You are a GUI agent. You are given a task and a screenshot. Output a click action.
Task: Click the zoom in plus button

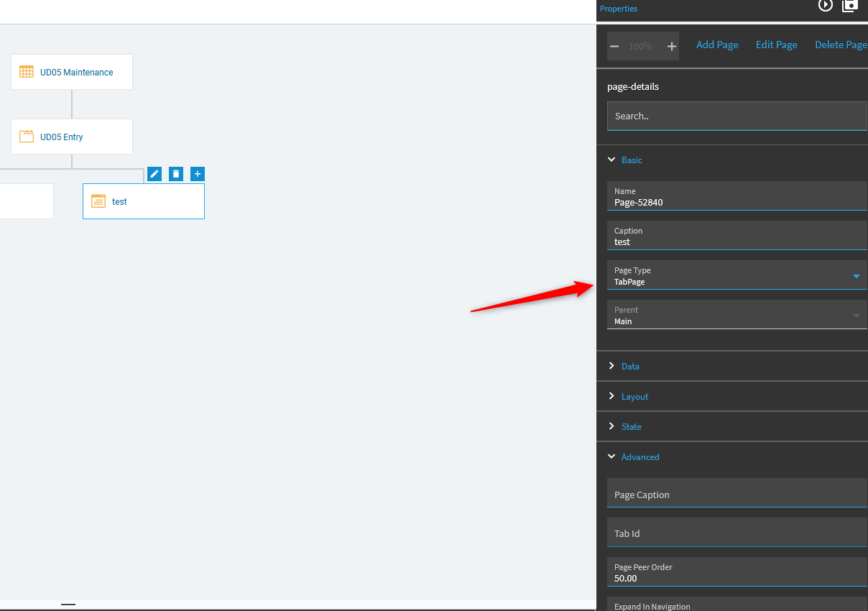tap(672, 46)
